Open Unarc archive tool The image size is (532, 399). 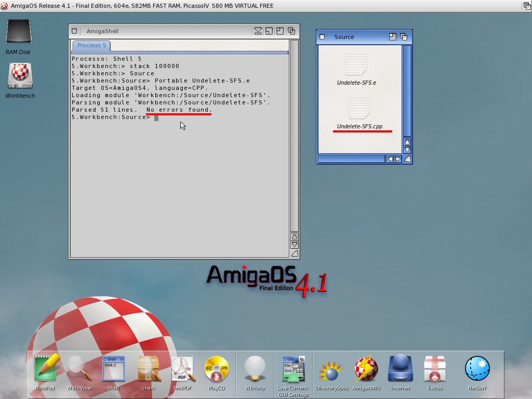(x=148, y=369)
